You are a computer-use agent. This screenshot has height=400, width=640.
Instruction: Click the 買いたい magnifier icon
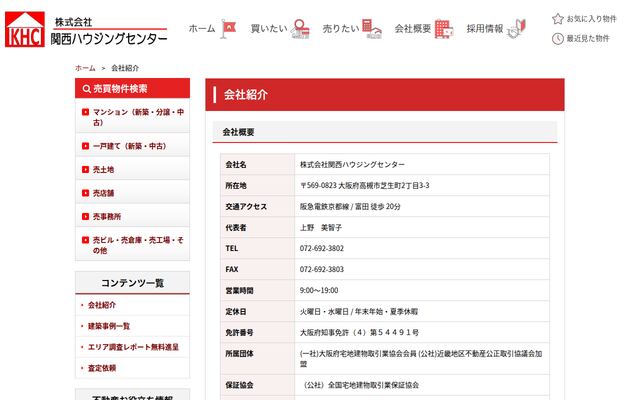(x=300, y=29)
